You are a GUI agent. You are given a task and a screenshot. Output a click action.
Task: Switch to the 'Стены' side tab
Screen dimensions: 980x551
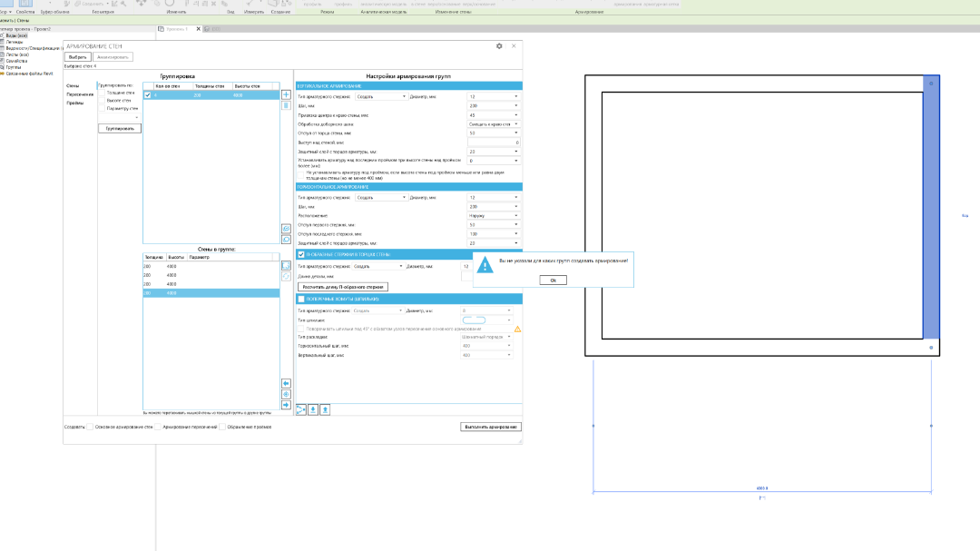click(x=73, y=85)
